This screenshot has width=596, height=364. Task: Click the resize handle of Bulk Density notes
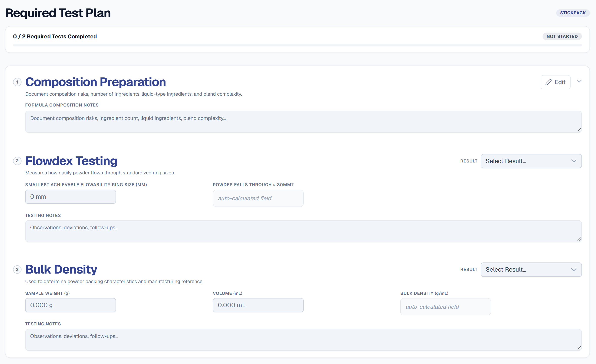[x=579, y=348]
